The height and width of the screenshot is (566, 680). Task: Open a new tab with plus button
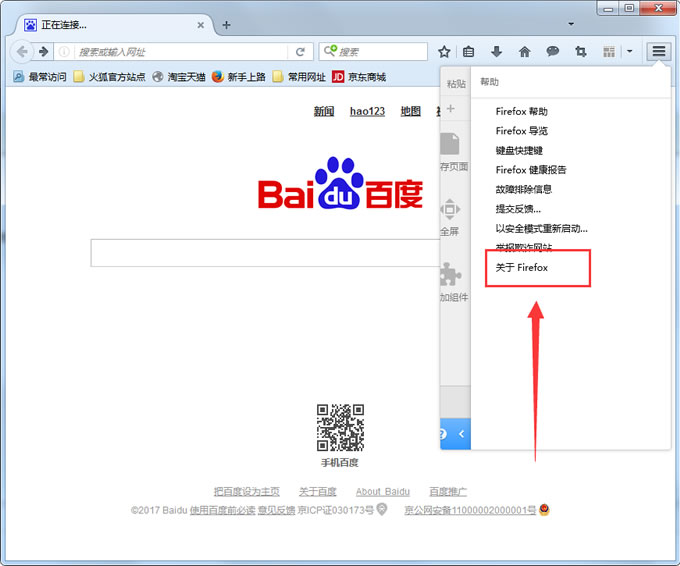point(226,25)
